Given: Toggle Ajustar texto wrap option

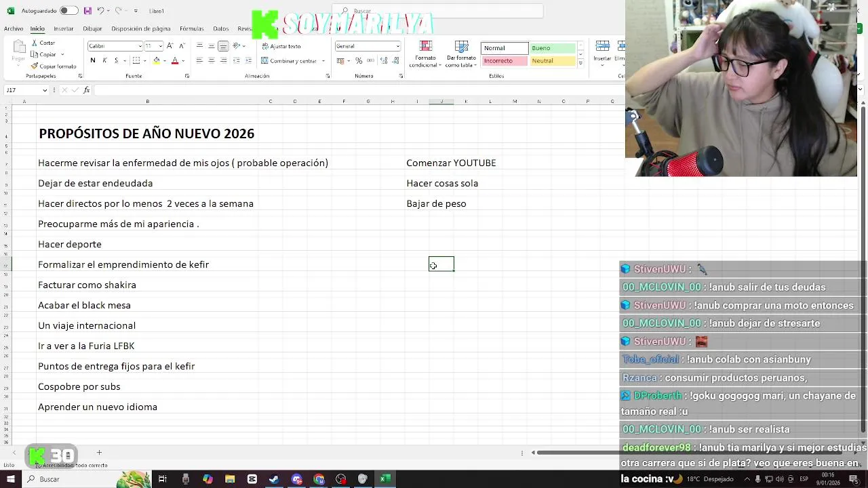Looking at the screenshot, I should tap(281, 46).
